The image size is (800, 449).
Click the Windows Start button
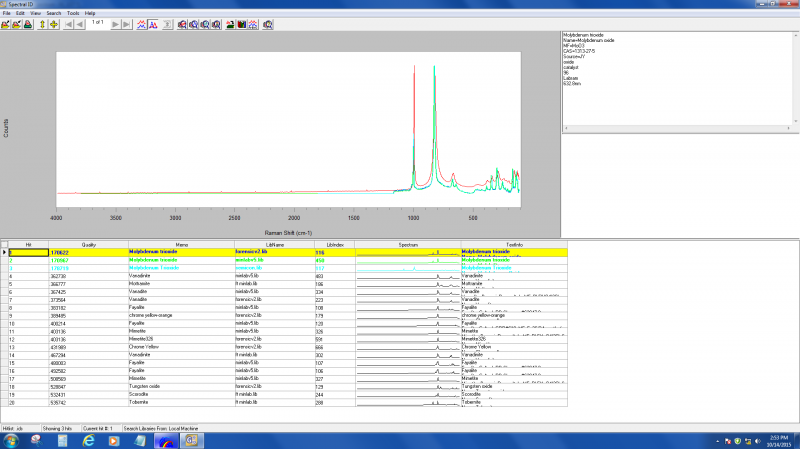(x=10, y=440)
